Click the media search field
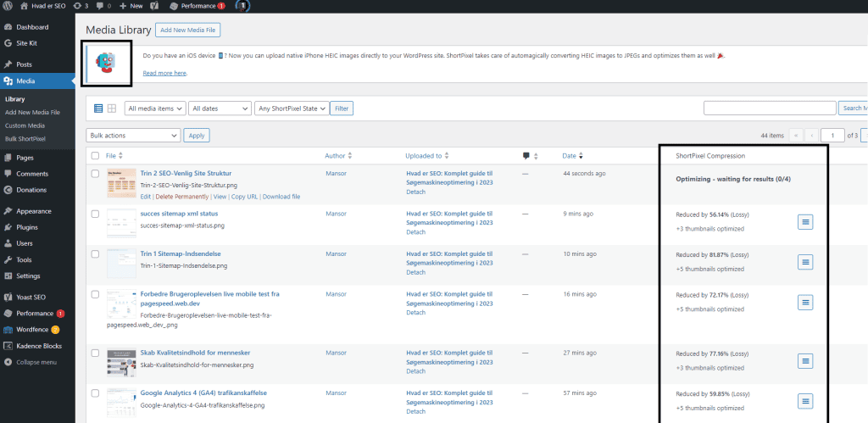Image resolution: width=868 pixels, height=423 pixels. (770, 108)
